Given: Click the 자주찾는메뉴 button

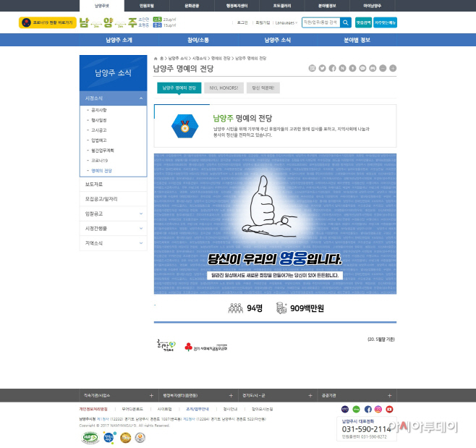Looking at the screenshot, I should [385, 22].
